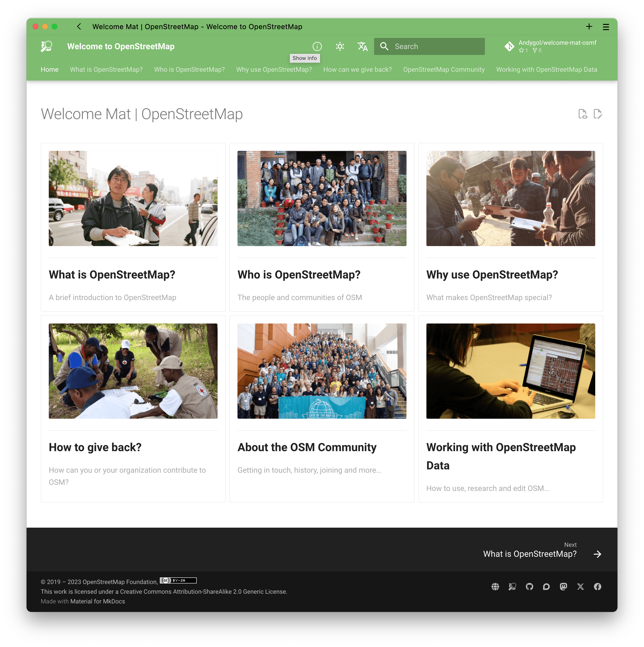
Task: Click the git repository diamond icon
Action: point(509,46)
